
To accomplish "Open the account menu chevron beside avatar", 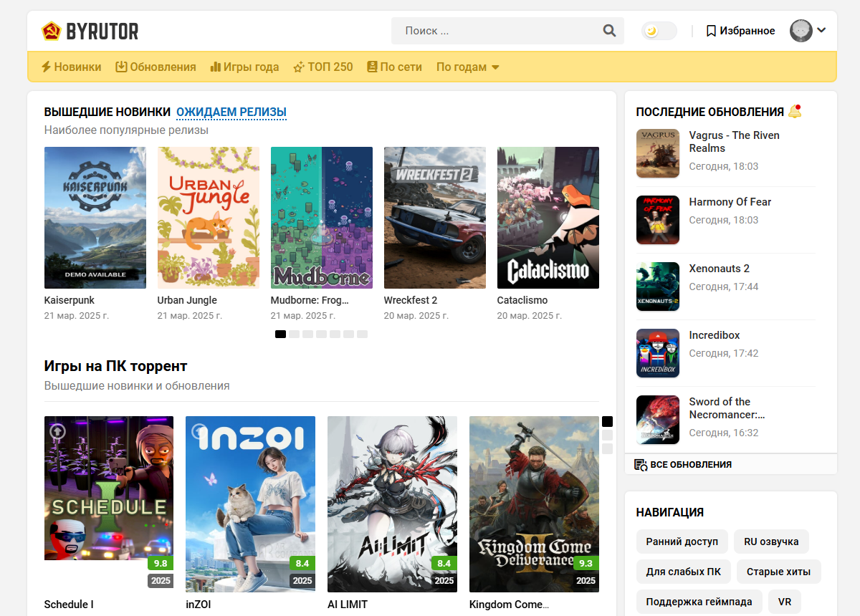I will click(821, 30).
